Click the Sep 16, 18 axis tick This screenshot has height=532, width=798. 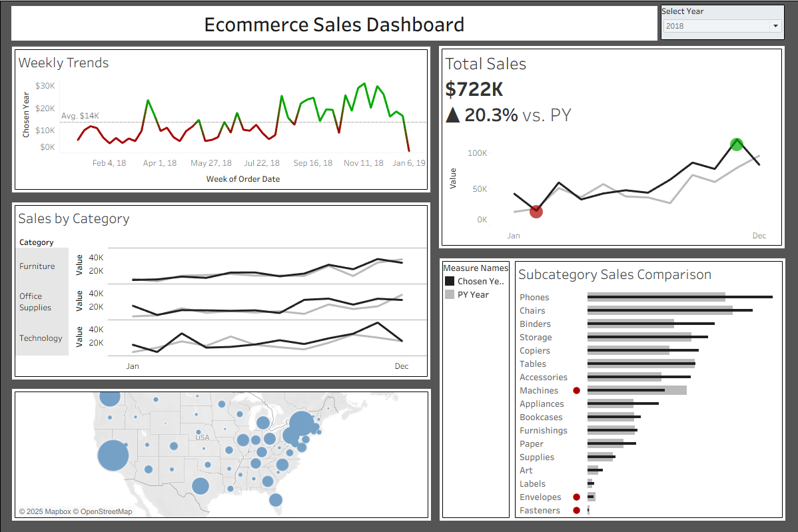[x=312, y=163]
